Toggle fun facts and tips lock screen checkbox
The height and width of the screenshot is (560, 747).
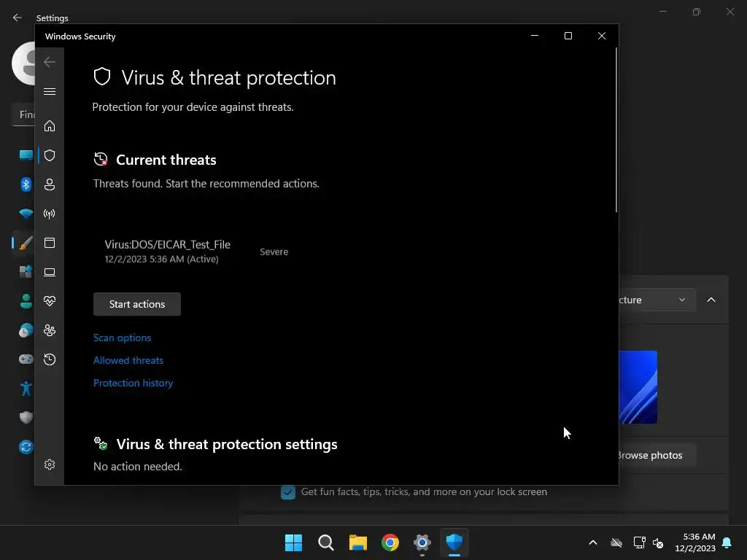point(287,492)
